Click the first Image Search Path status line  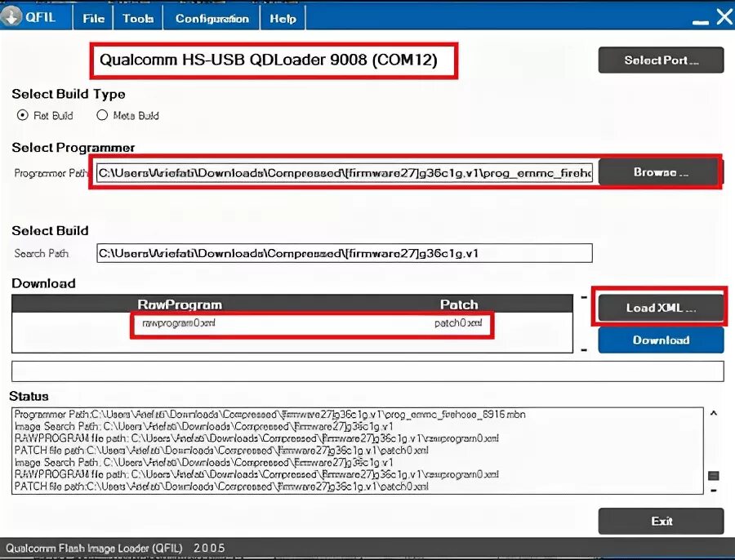[204, 426]
